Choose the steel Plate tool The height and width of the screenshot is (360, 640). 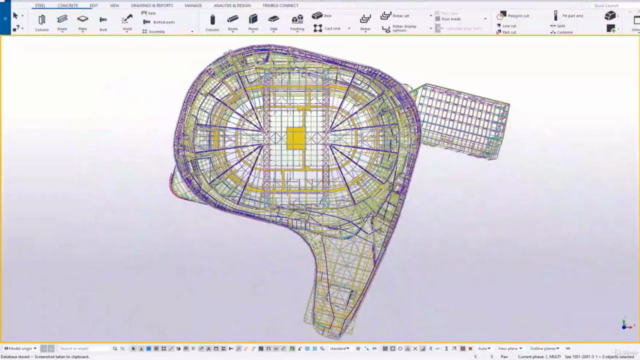[x=82, y=22]
